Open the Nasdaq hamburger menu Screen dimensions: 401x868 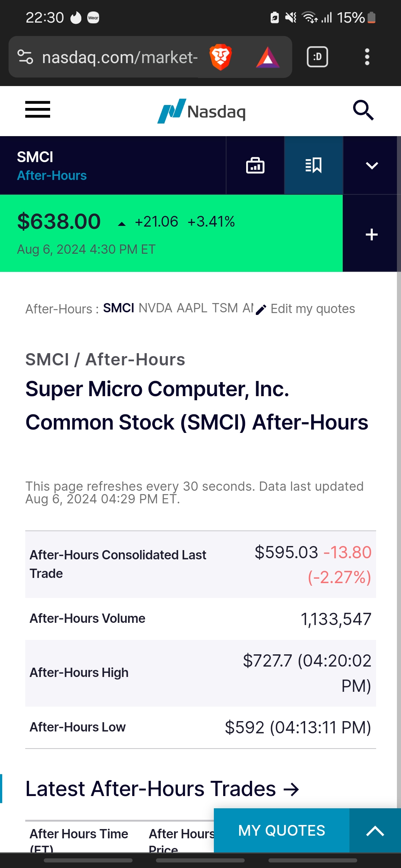[38, 110]
